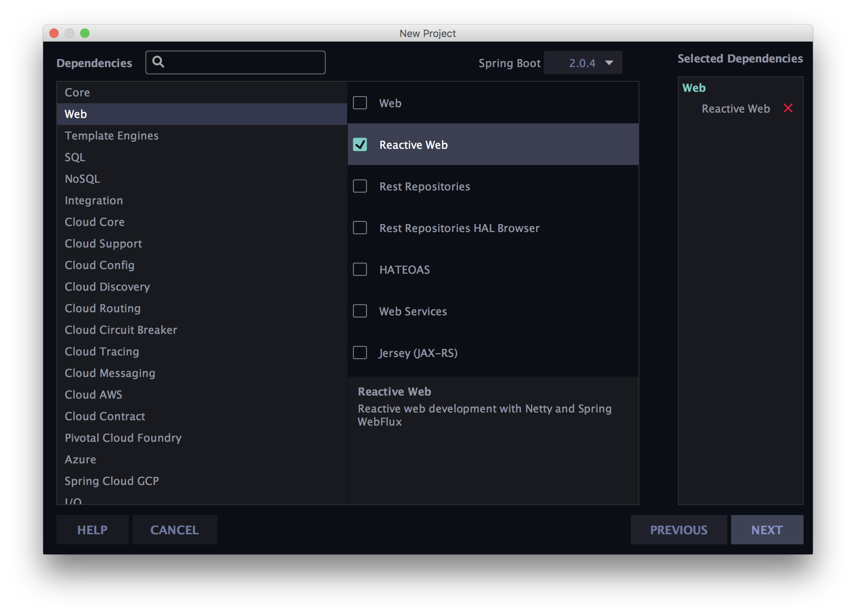Select Spring Boot 2.0.4 combo box
The image size is (856, 616).
click(582, 63)
